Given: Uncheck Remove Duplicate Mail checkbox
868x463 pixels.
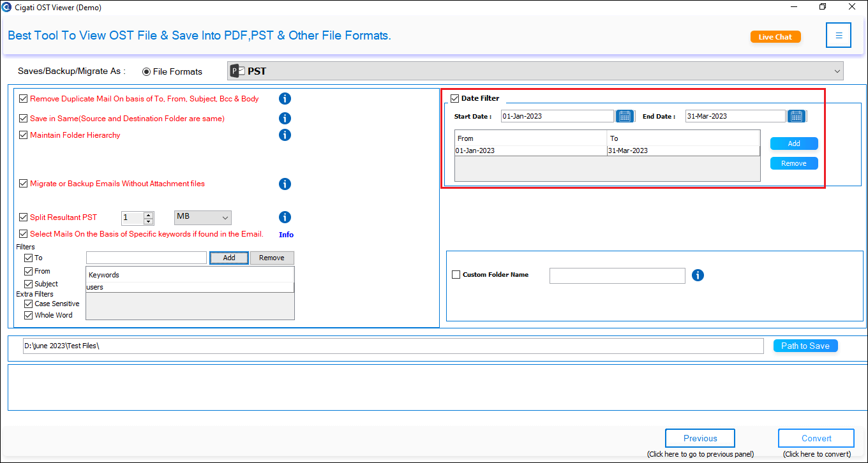Looking at the screenshot, I should [x=24, y=99].
